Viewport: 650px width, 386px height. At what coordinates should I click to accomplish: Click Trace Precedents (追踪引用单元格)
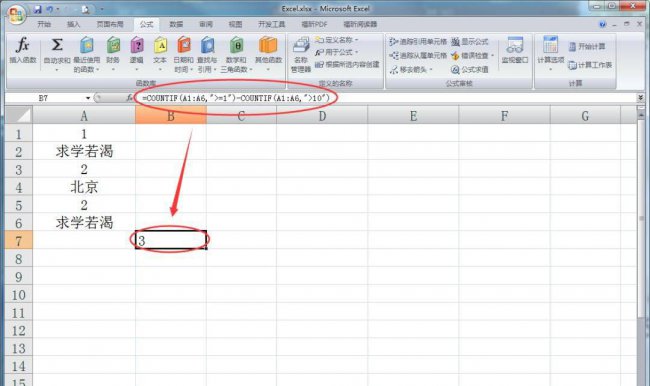coord(418,41)
